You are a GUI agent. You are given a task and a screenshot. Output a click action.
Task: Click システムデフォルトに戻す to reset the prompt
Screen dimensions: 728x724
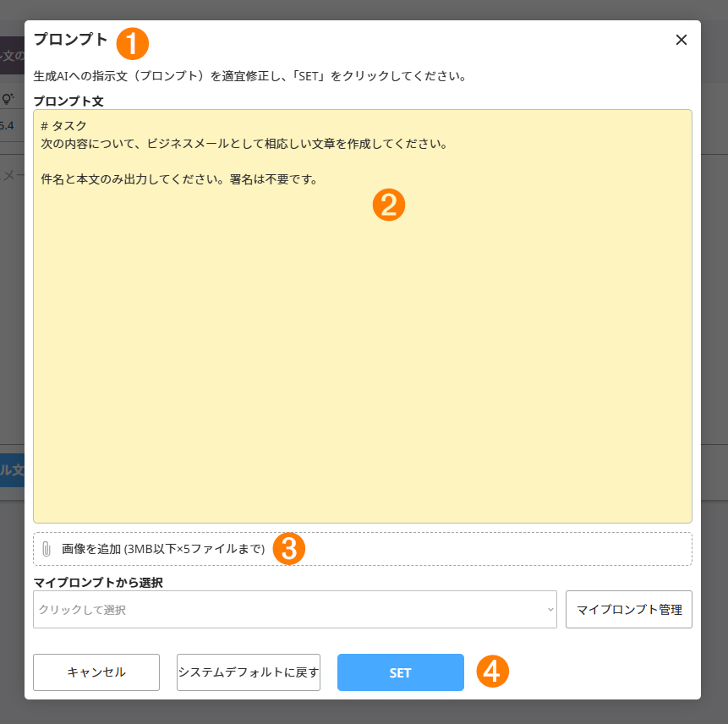coord(249,672)
